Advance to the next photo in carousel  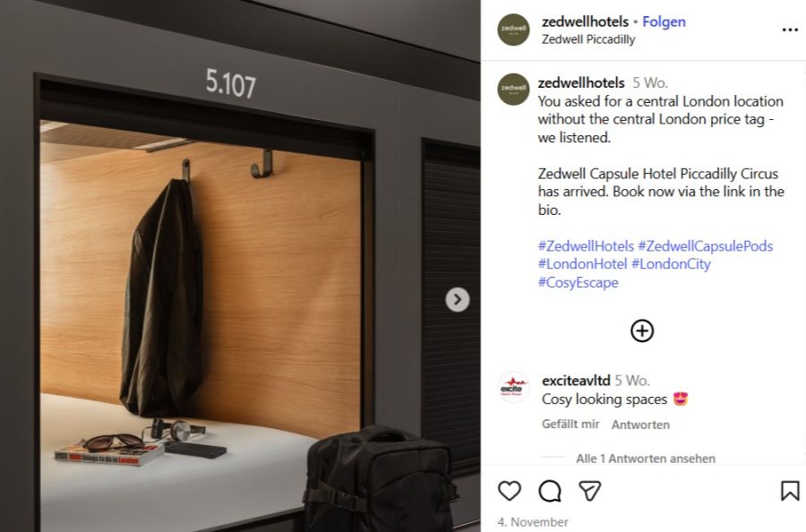click(458, 300)
